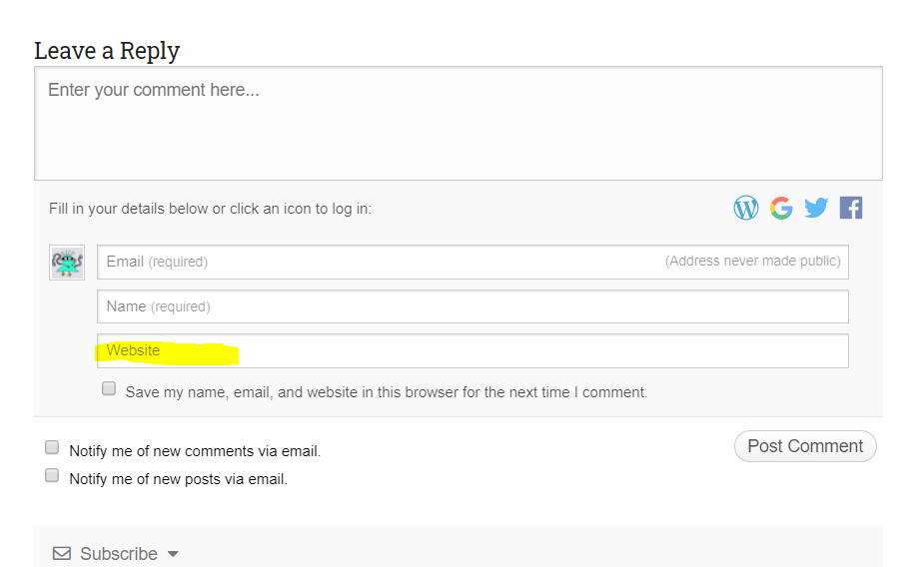This screenshot has height=567, width=924.
Task: Log in with the WordPress icon
Action: 746,208
